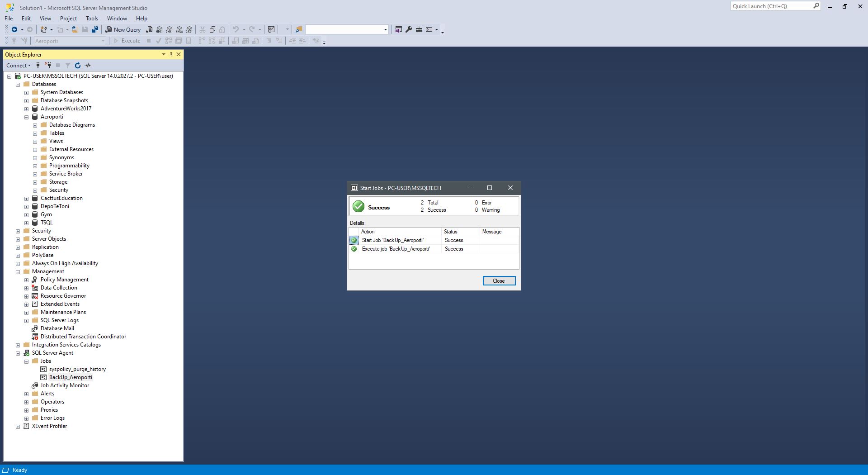Click the Save All toolbar icon
This screenshot has width=868, height=475.
point(95,29)
